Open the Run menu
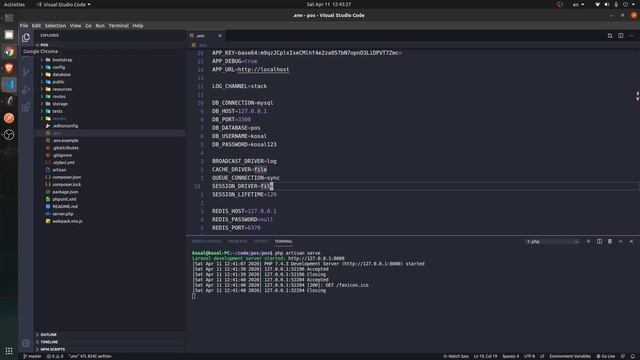640x360 pixels. [x=100, y=26]
